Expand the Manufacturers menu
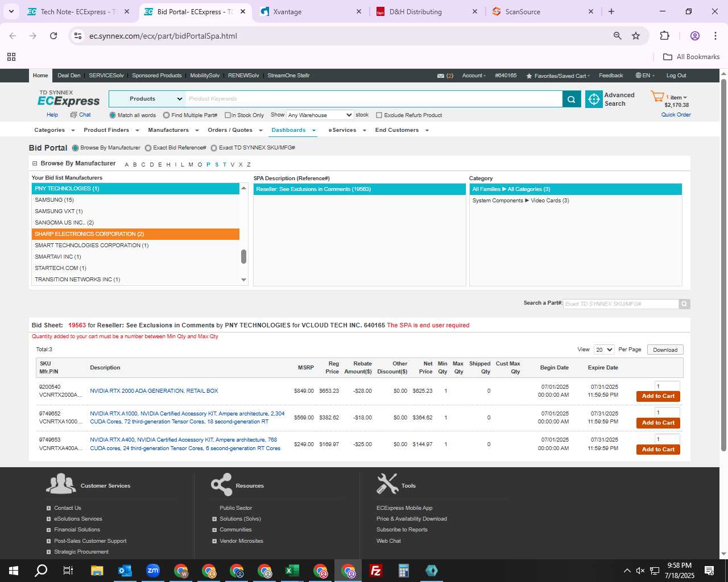The height and width of the screenshot is (582, 728). (x=173, y=130)
